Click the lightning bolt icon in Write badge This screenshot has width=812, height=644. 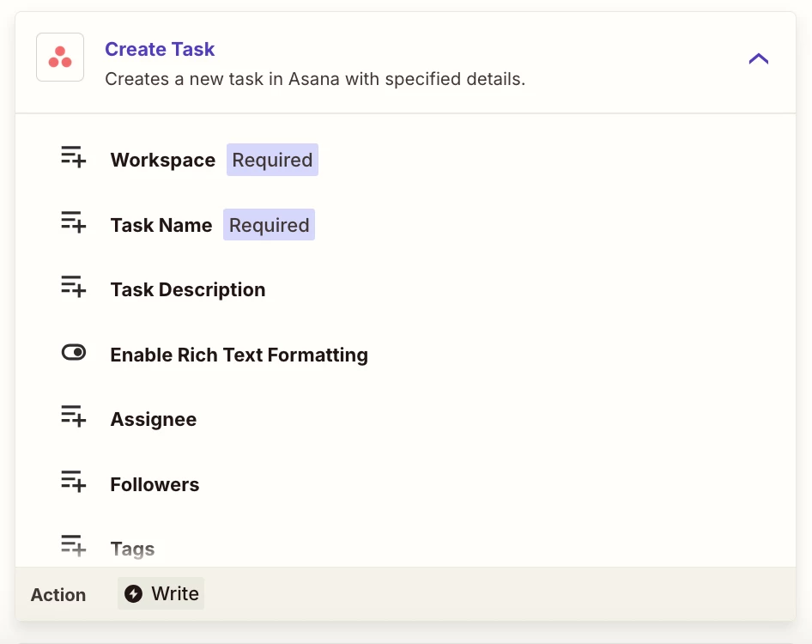coord(134,593)
